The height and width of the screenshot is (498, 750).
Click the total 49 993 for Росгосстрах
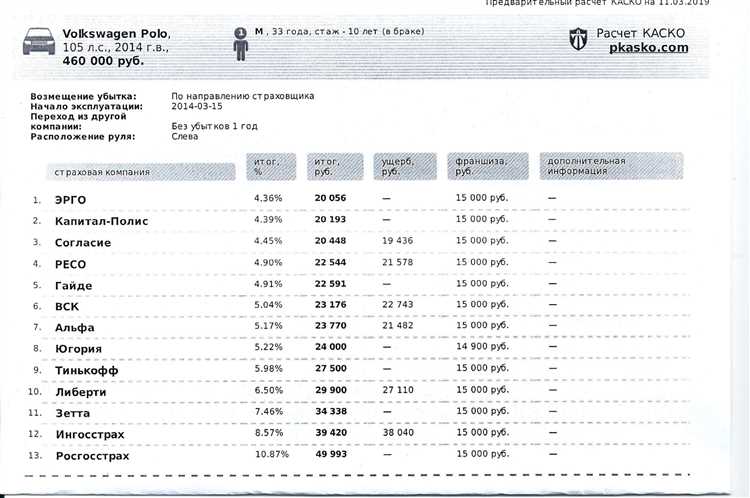[x=331, y=454]
